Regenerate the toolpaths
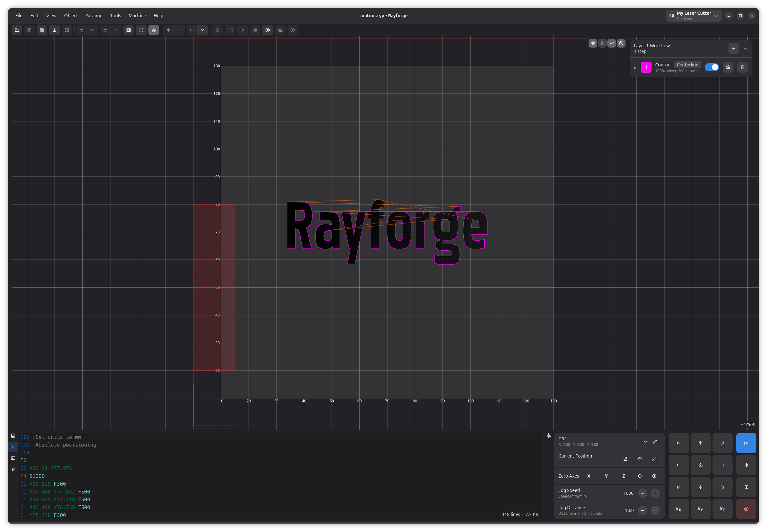 click(141, 30)
